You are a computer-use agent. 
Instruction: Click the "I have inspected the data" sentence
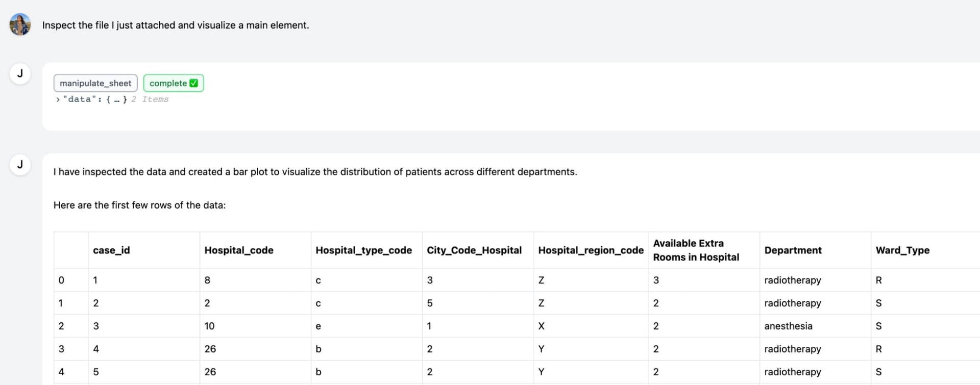click(315, 172)
